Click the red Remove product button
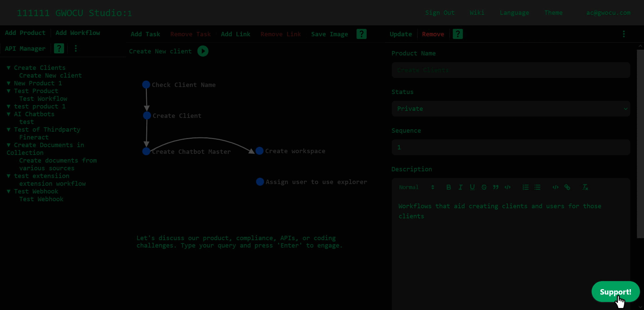The image size is (644, 310). [433, 34]
